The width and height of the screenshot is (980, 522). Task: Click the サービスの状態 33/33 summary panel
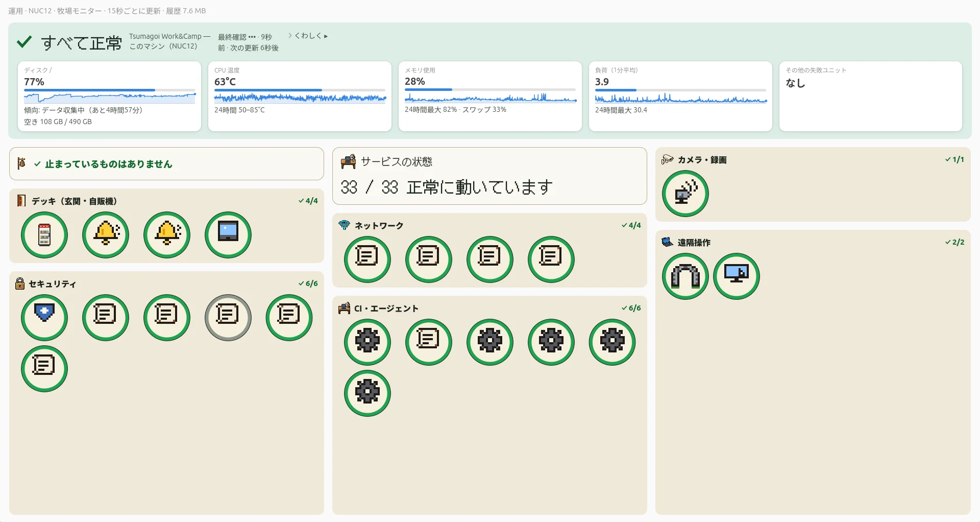(489, 176)
